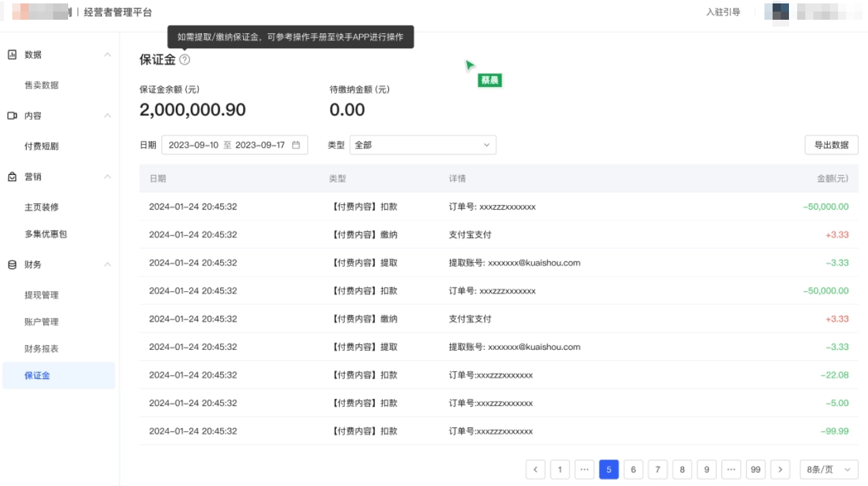Collapse the 财务 sidebar section
The width and height of the screenshot is (868, 486).
[x=107, y=265]
